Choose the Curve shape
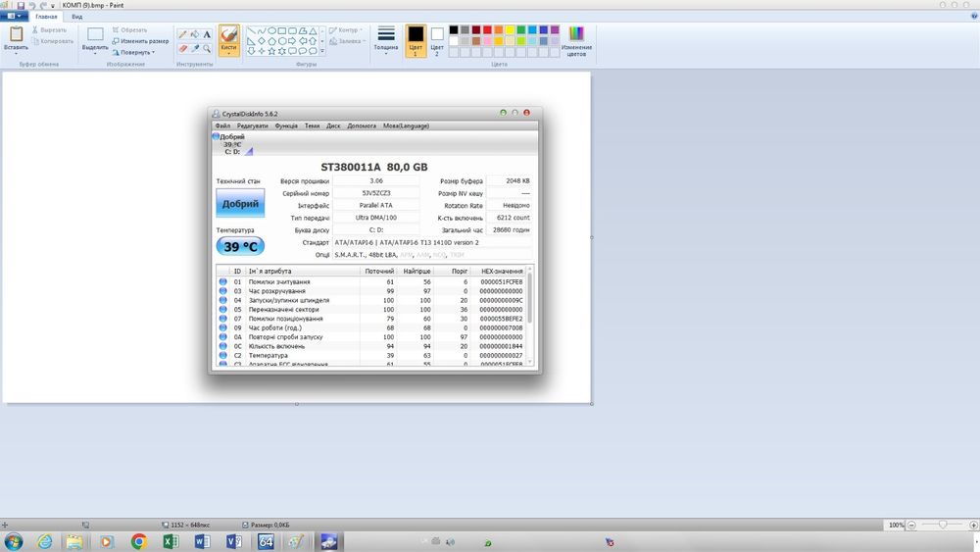 (x=262, y=30)
